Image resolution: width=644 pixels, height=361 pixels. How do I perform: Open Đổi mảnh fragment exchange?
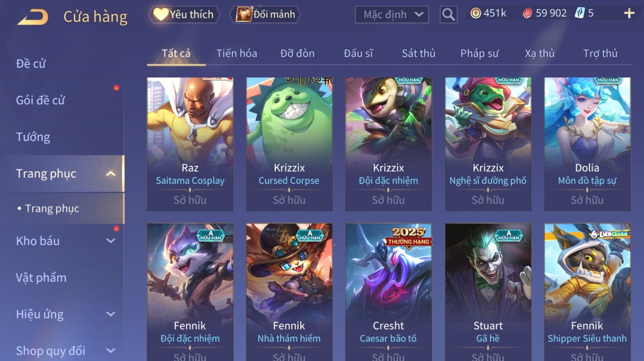(265, 15)
